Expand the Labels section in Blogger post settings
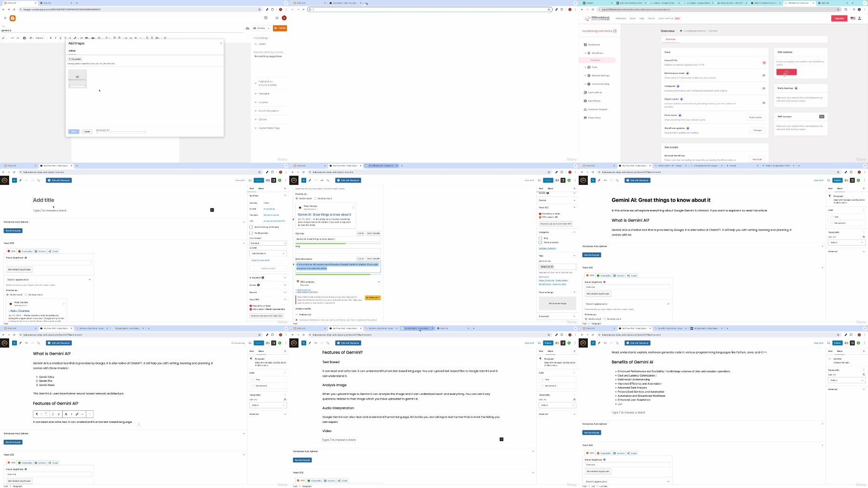Image resolution: width=868 pixels, height=488 pixels. coord(256,44)
